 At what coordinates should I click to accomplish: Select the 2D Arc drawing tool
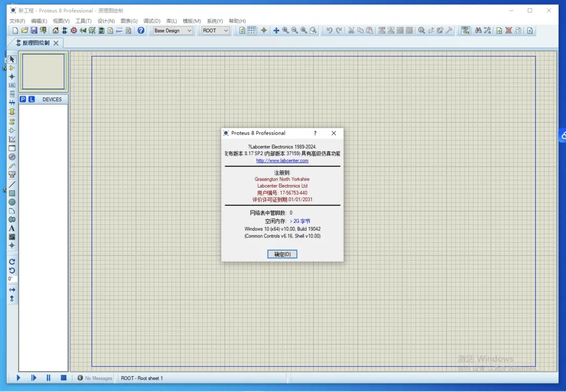[x=12, y=211]
